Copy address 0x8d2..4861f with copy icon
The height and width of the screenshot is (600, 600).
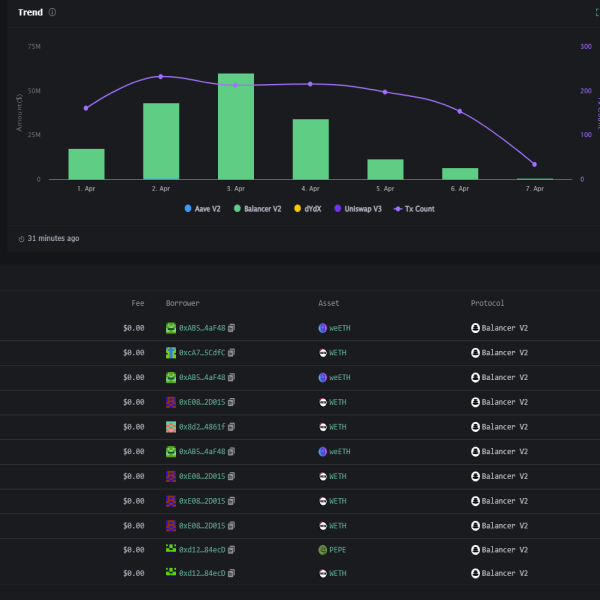coord(231,427)
